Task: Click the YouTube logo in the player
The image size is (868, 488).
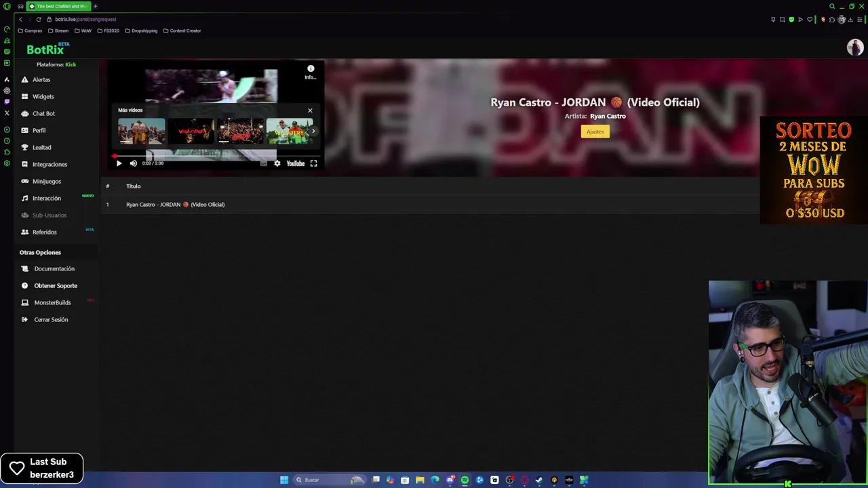Action: 296,163
